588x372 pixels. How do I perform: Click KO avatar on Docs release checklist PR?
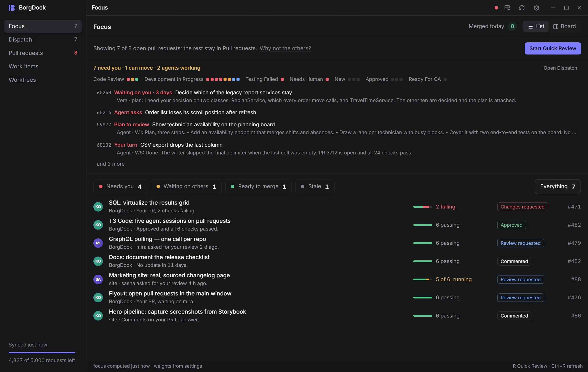click(x=98, y=261)
